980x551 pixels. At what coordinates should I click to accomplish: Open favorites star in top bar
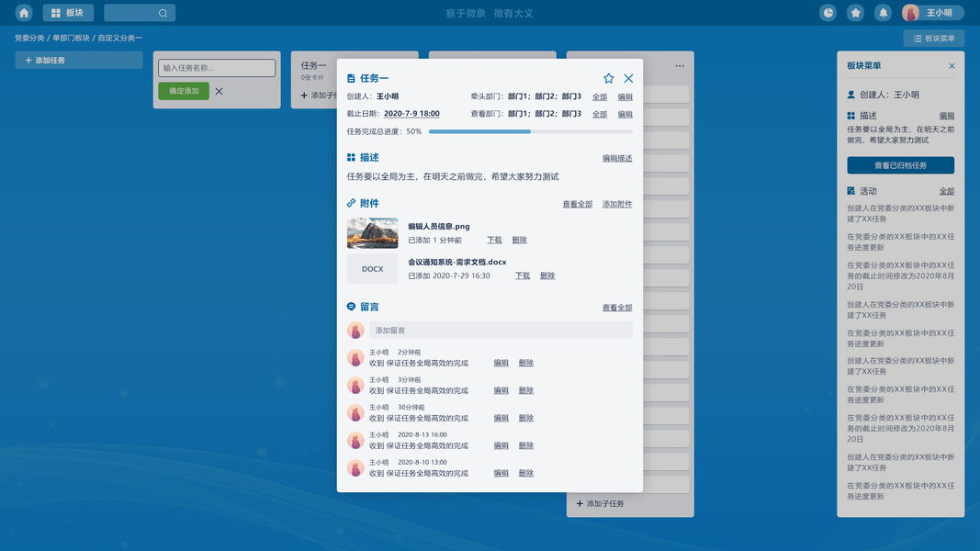[855, 13]
